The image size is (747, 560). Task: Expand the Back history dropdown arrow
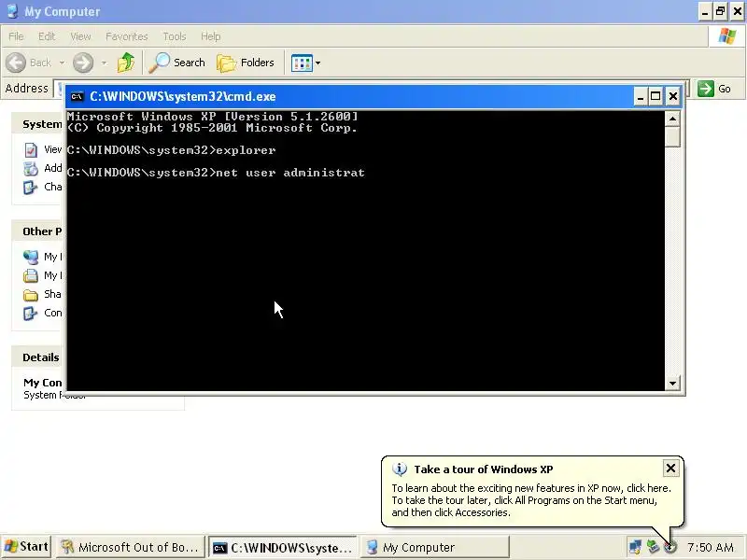pos(62,63)
